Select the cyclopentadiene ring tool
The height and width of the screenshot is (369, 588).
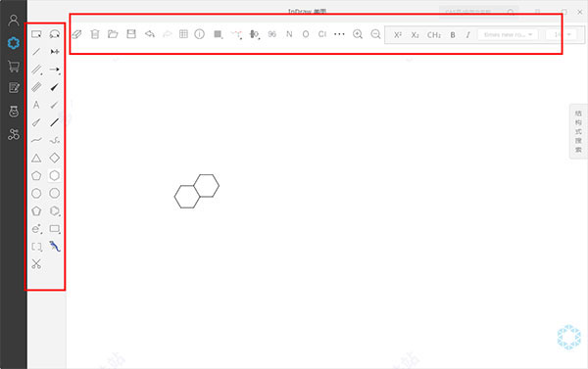tap(36, 210)
